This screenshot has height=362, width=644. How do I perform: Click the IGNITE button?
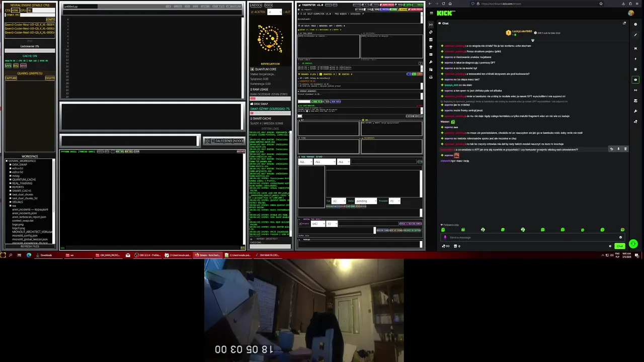click(x=50, y=19)
